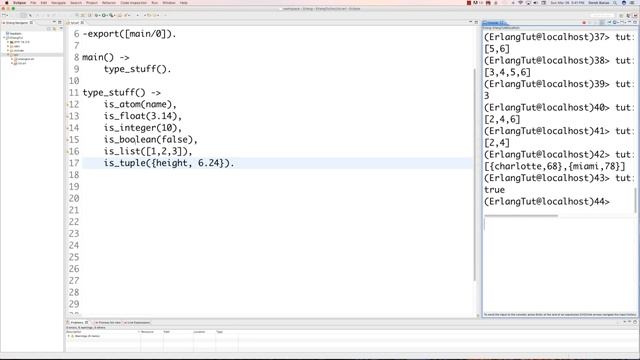Click the New dropdown in main toolbar
Viewport: 640px width, 360px height.
pyautogui.click(x=5, y=15)
